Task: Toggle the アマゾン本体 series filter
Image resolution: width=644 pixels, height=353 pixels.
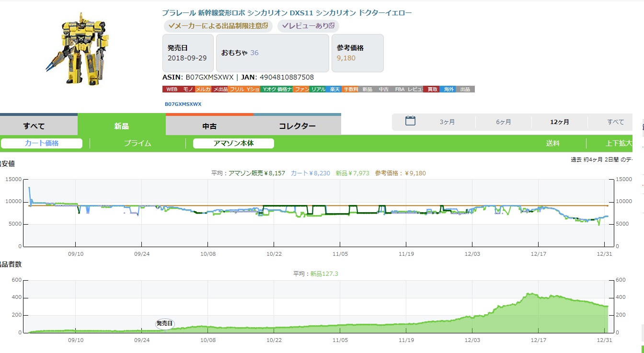Action: click(233, 143)
